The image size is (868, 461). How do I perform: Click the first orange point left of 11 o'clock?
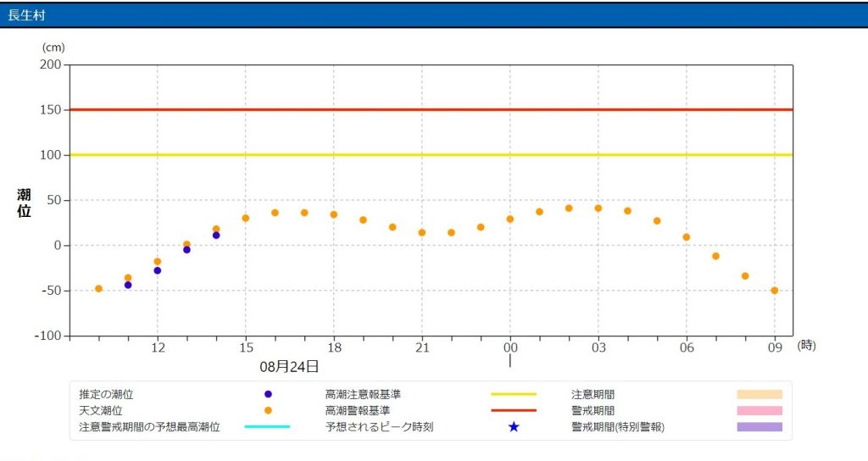[98, 289]
